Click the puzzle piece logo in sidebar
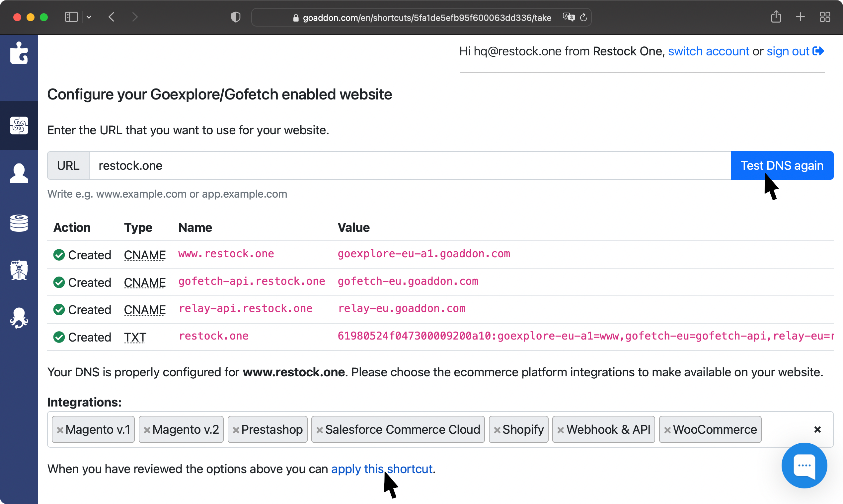 (x=19, y=53)
